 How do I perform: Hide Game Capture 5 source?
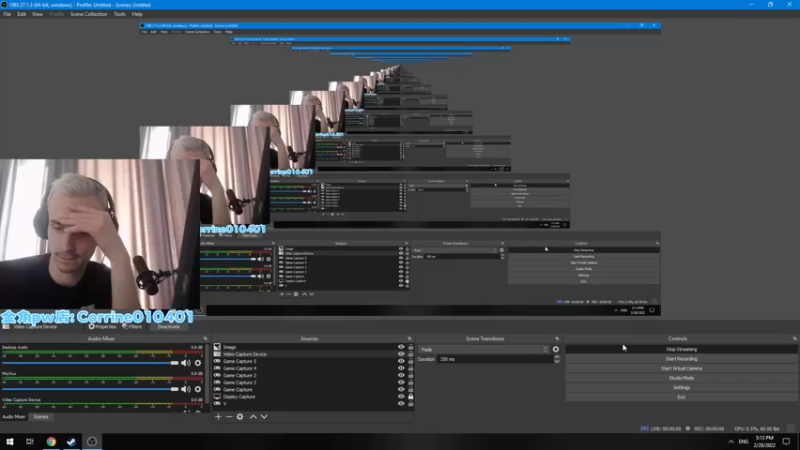point(401,361)
